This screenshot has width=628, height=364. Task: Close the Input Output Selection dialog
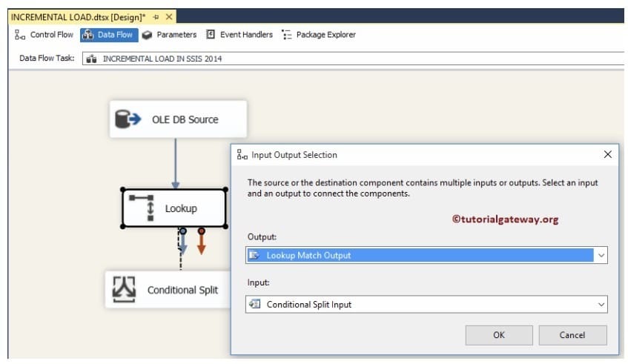[608, 155]
